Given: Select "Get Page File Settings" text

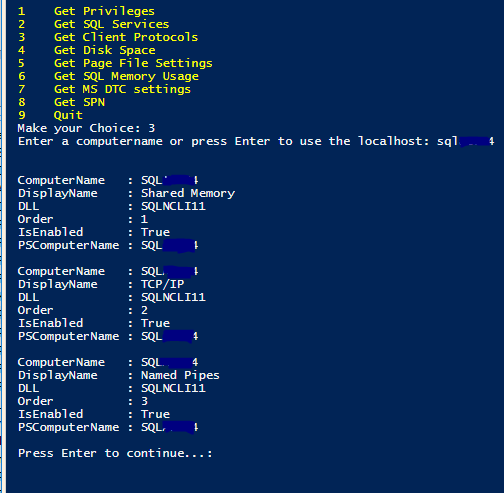Looking at the screenshot, I should click(x=133, y=63).
